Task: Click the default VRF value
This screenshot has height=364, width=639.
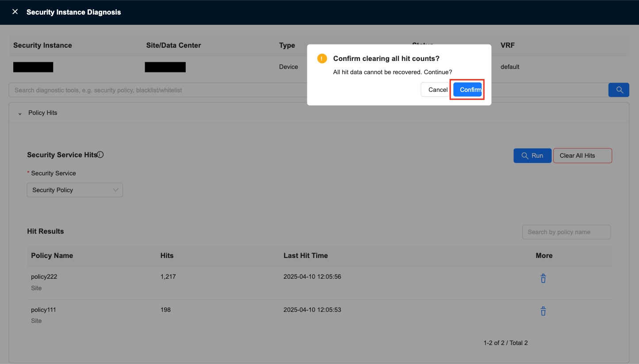Action: 510,67
